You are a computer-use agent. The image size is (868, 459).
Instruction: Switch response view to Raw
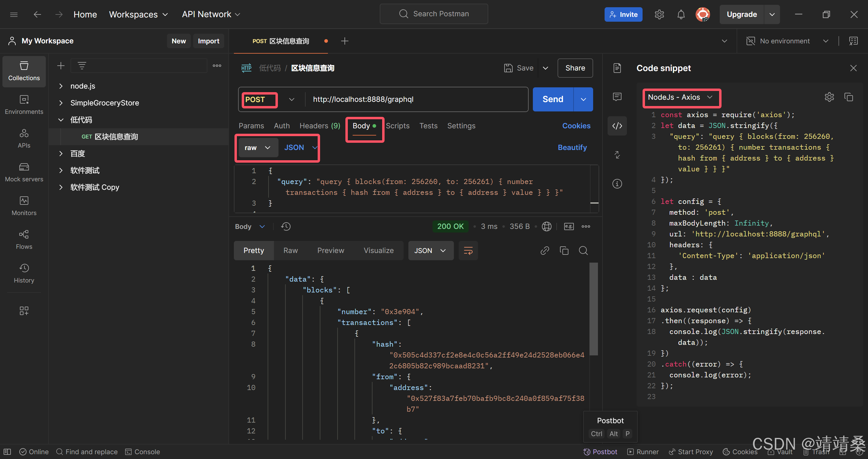pos(291,251)
